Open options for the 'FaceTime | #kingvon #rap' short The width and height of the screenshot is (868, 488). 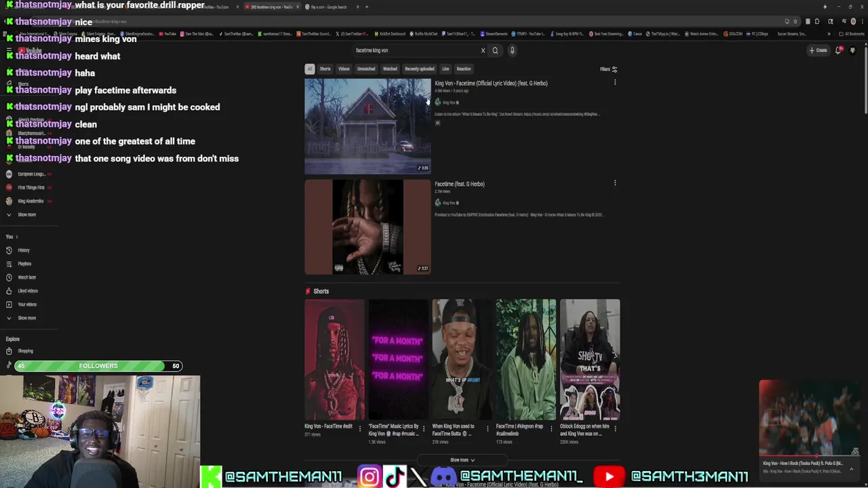coord(551,428)
